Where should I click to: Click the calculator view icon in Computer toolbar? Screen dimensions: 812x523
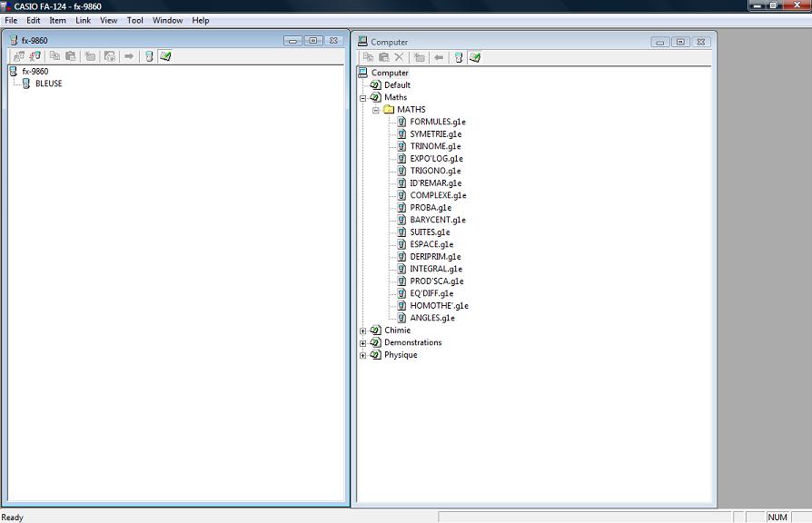459,57
